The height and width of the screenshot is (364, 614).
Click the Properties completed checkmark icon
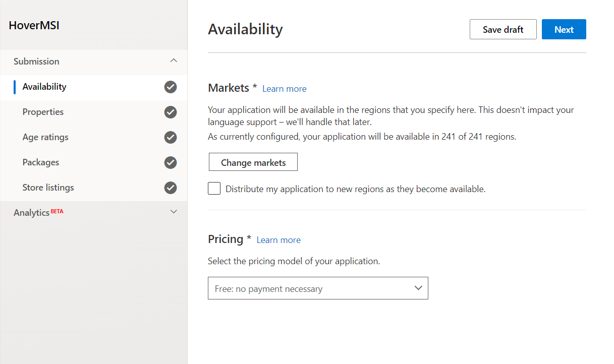[x=171, y=112]
